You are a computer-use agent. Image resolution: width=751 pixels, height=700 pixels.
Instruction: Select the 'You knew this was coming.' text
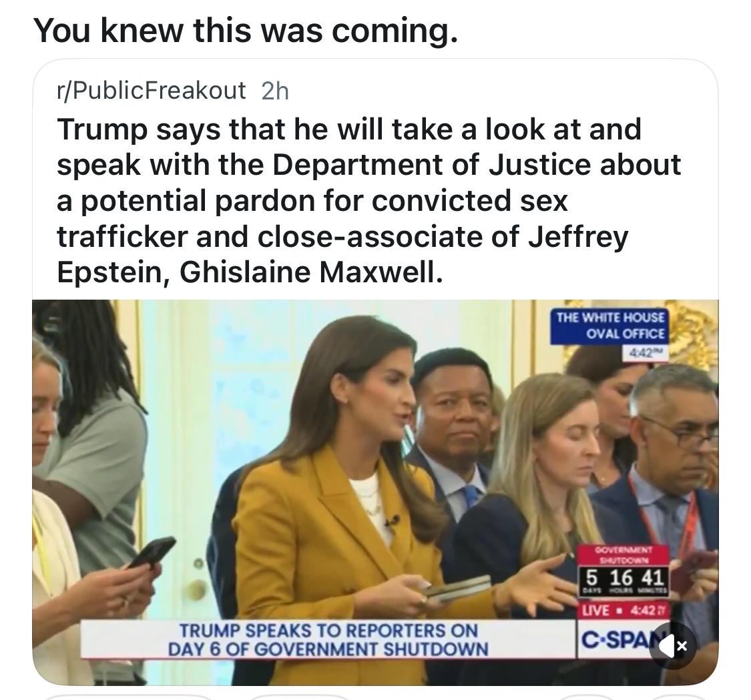[245, 30]
